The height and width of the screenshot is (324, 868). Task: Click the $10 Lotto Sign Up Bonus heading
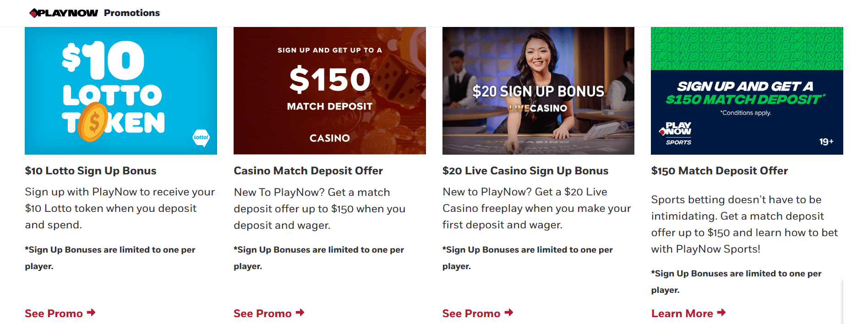click(90, 171)
